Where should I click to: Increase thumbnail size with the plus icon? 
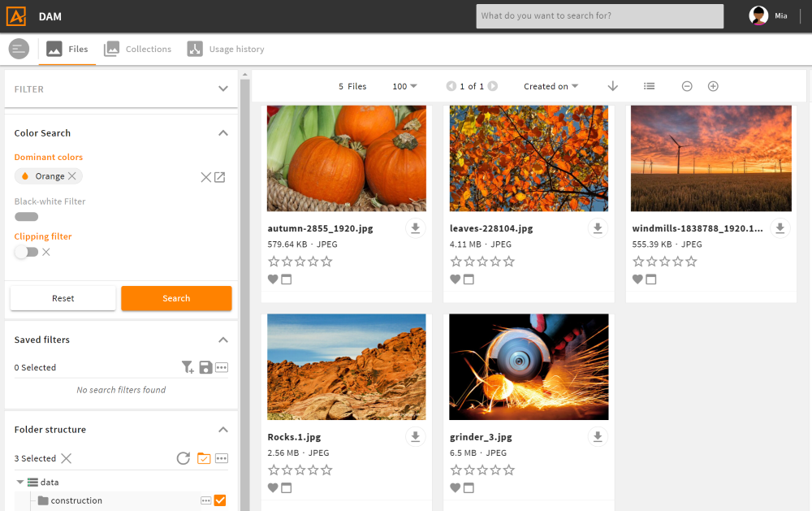coord(713,86)
